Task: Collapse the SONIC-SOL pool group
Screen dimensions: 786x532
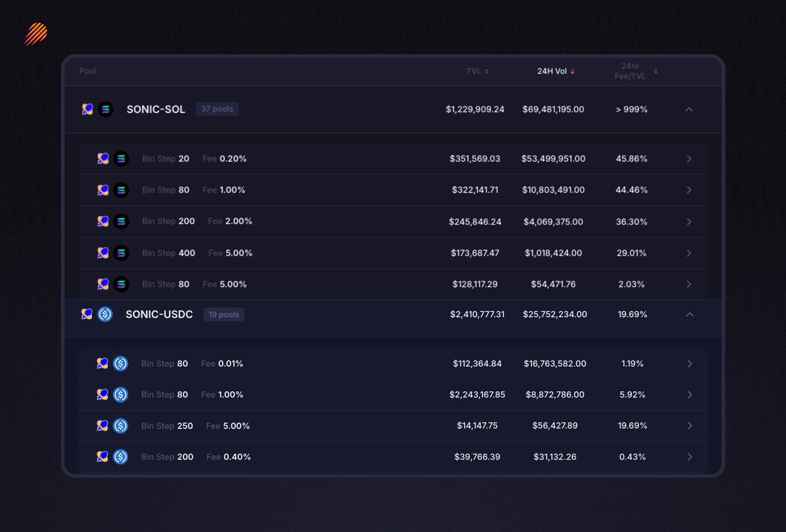Action: 690,109
